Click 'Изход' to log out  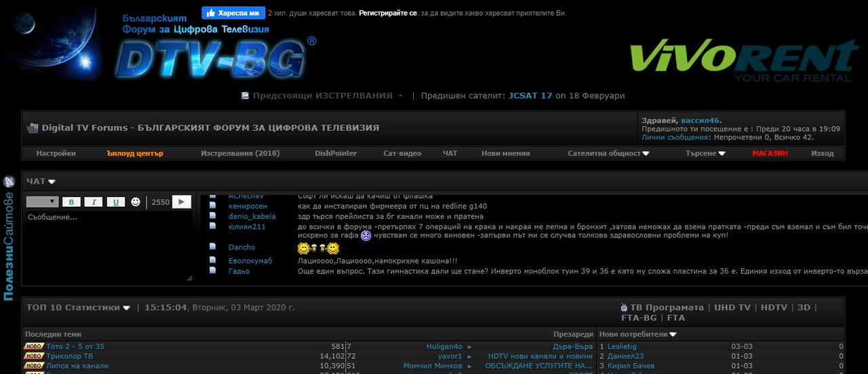click(823, 153)
